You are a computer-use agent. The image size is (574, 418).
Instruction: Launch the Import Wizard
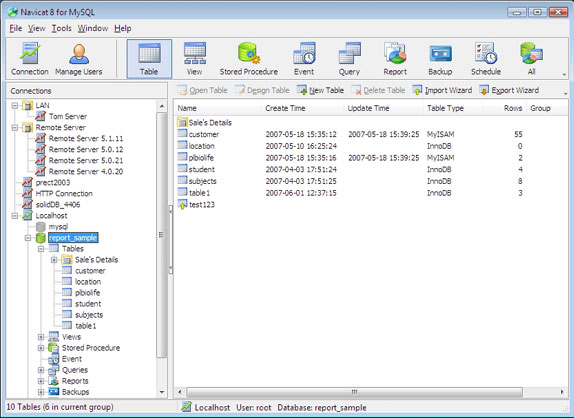tap(442, 90)
